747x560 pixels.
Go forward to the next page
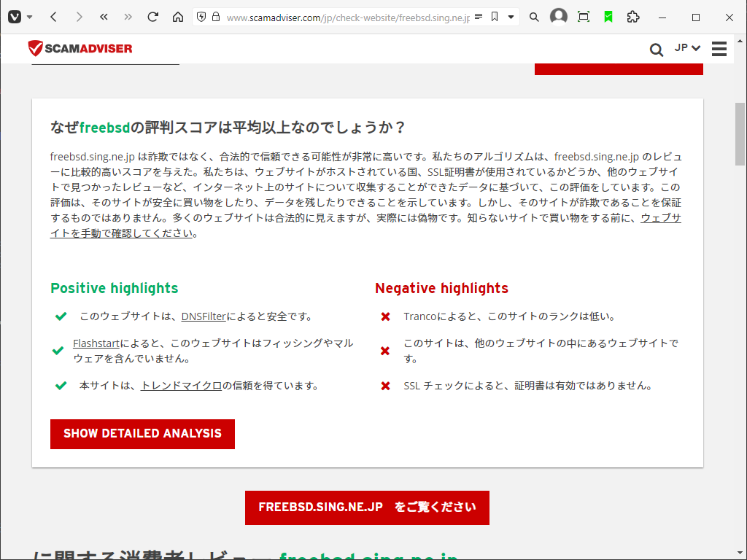79,17
